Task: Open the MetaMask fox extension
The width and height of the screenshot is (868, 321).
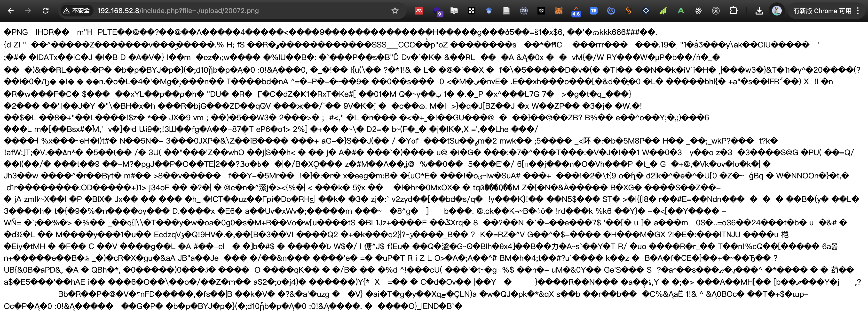Action: pyautogui.click(x=559, y=11)
